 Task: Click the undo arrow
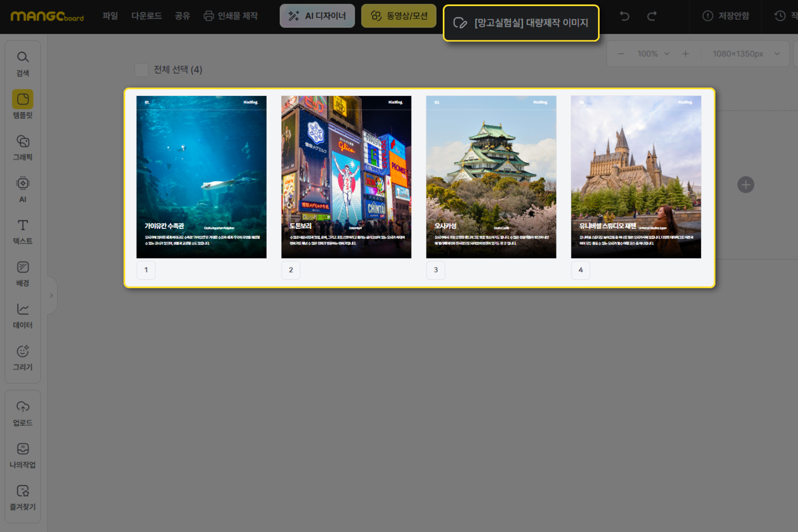click(x=625, y=16)
